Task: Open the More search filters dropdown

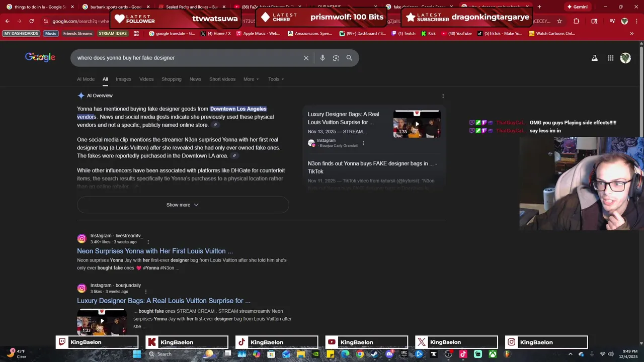Action: (251, 79)
